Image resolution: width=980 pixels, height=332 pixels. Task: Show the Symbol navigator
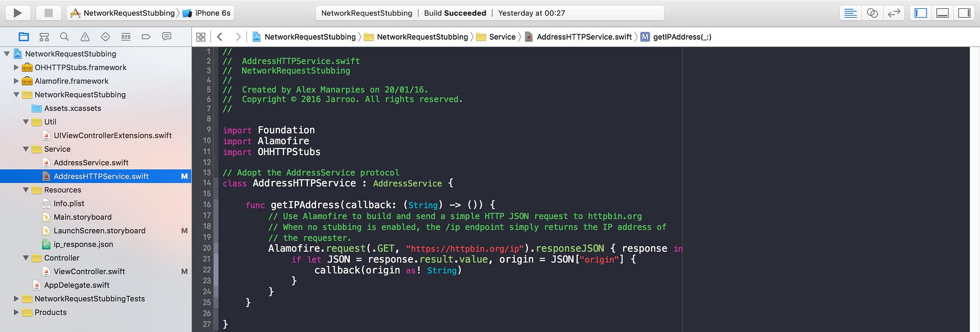click(44, 37)
